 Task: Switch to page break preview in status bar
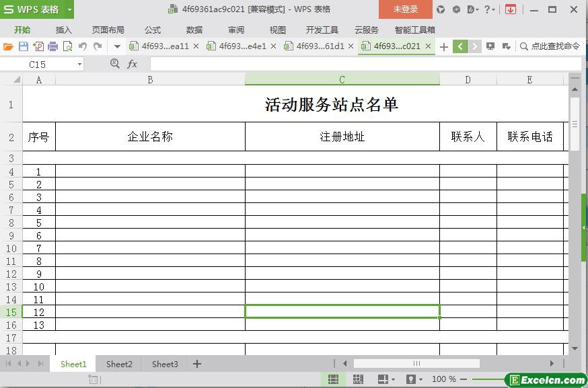(x=358, y=379)
